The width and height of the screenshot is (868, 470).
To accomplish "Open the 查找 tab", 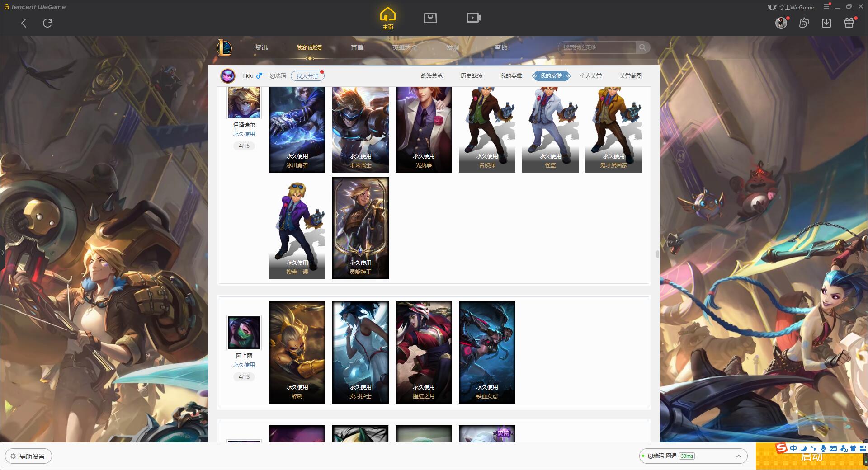I will pyautogui.click(x=501, y=47).
